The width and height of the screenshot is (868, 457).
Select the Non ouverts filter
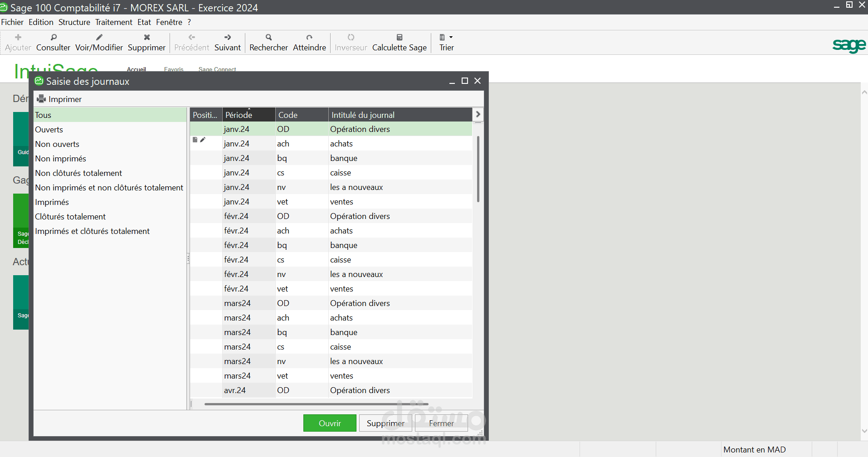[x=110, y=144]
